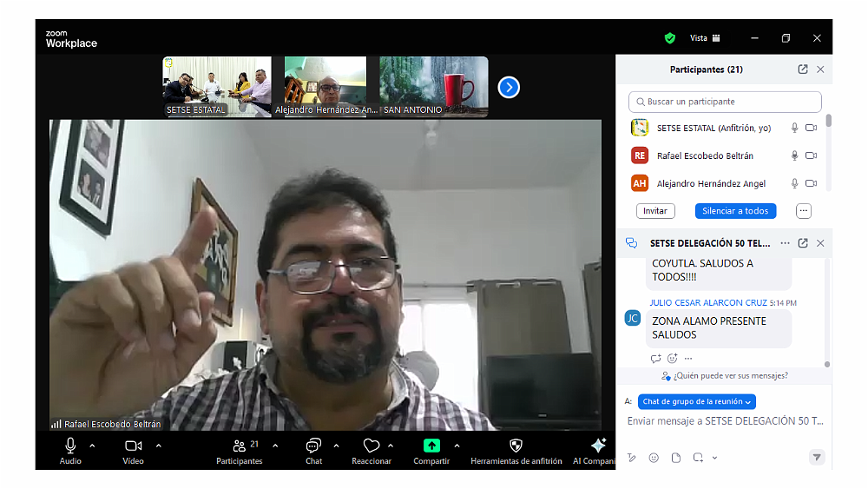Expand the audio options chevron
Viewport: 868px width, 489px height.
[x=92, y=446]
